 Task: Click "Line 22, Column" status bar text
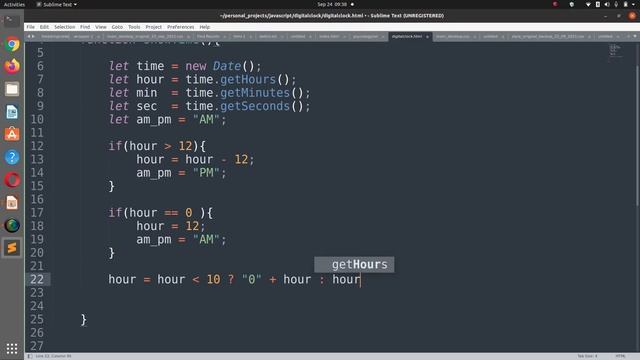53,356
